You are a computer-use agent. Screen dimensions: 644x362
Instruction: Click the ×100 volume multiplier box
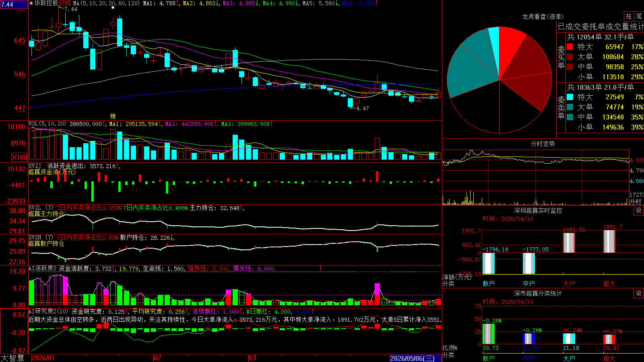20,157
